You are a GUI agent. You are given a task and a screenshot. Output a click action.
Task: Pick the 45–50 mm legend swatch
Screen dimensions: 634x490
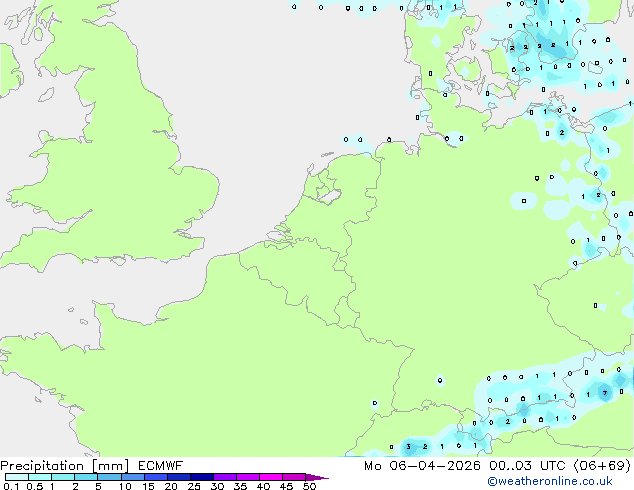[294, 477]
